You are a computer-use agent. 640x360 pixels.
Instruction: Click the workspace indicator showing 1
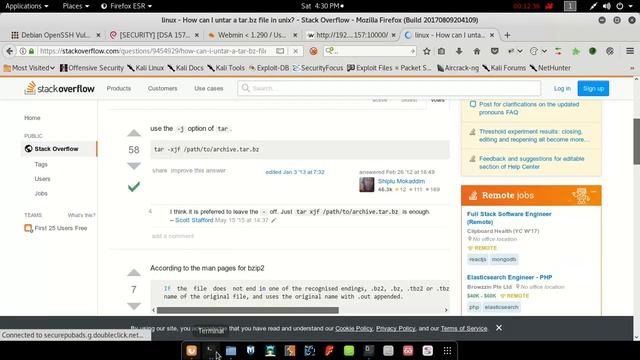(x=570, y=6)
